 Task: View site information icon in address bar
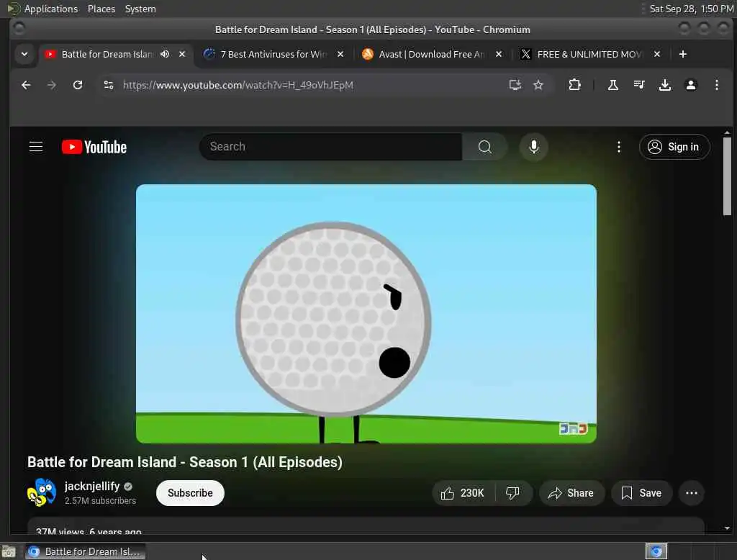click(109, 85)
